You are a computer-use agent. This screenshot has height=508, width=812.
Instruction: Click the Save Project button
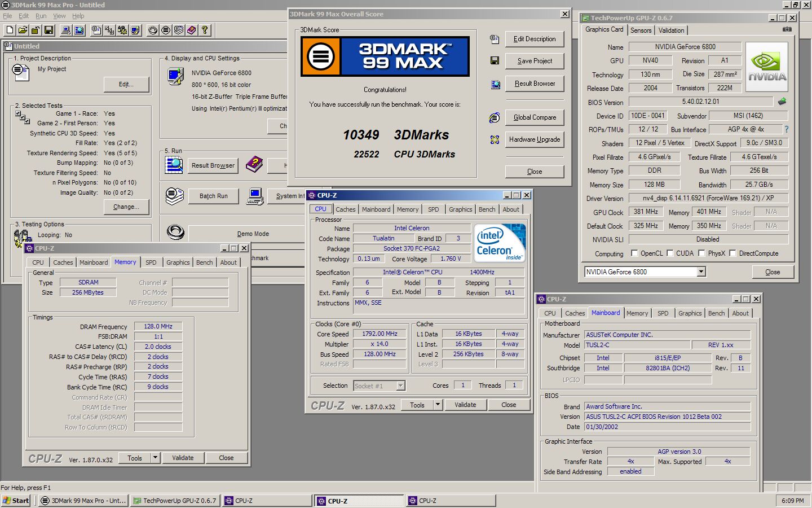point(535,61)
